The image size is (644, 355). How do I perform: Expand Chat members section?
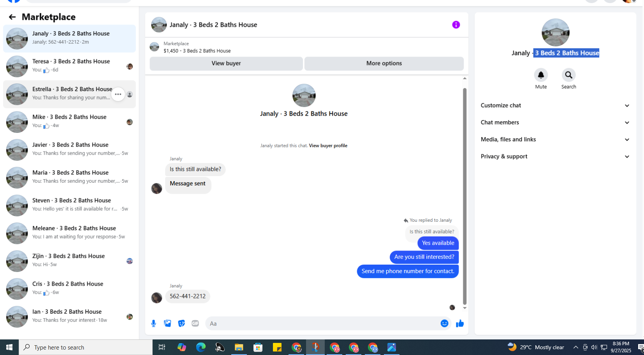555,122
